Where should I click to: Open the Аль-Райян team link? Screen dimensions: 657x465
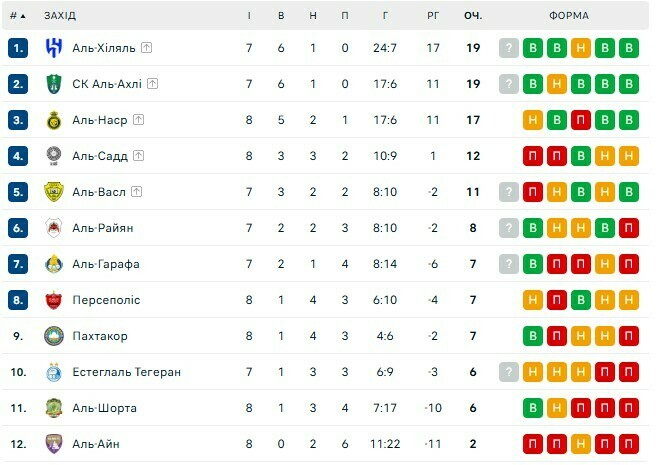point(102,228)
